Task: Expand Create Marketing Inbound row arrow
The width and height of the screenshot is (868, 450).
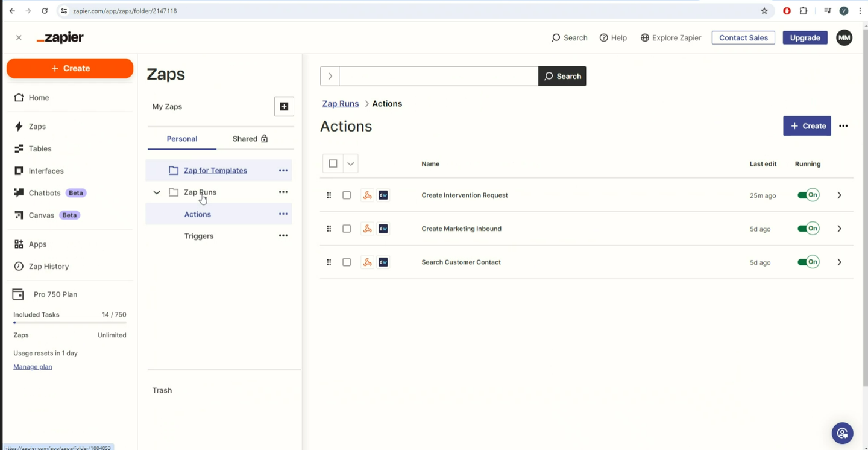Action: click(x=839, y=229)
